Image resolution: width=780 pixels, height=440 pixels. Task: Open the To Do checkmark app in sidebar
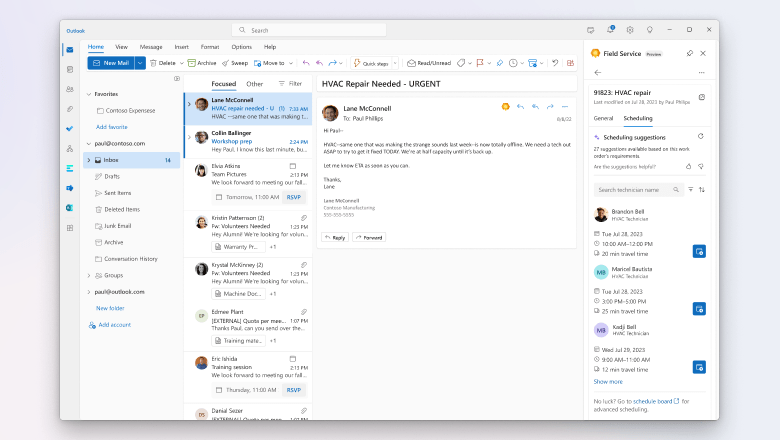[x=70, y=128]
